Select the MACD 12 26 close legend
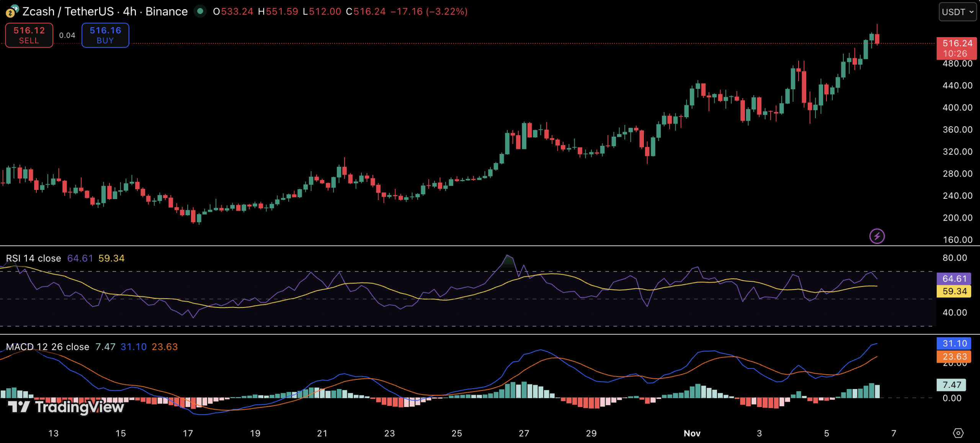This screenshot has width=980, height=443. point(47,347)
